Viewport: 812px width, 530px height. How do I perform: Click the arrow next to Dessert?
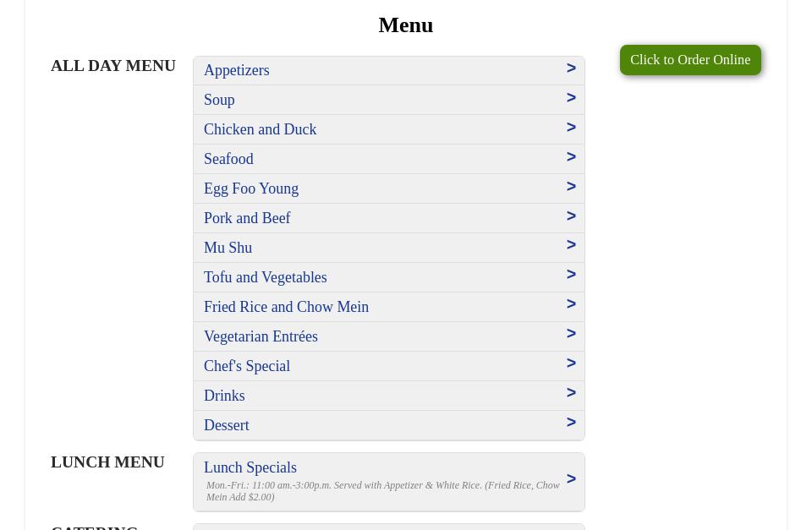(x=571, y=423)
